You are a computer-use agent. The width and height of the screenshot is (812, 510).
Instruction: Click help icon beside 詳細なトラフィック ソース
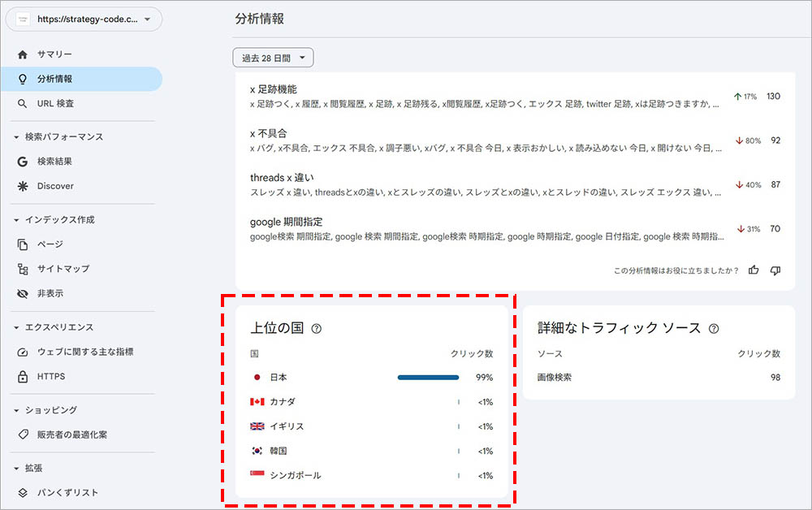pyautogui.click(x=714, y=329)
